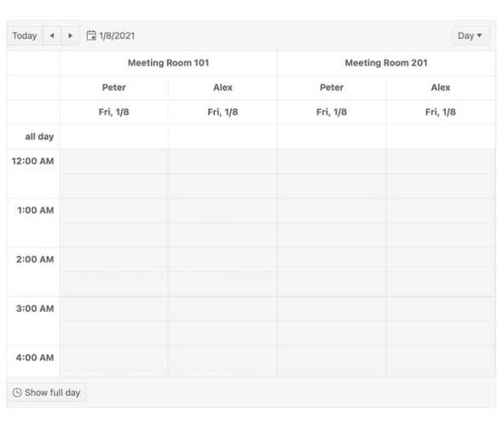Select 3:30 AM slot for Peter Room 201
This screenshot has height=448, width=503.
coord(332,333)
